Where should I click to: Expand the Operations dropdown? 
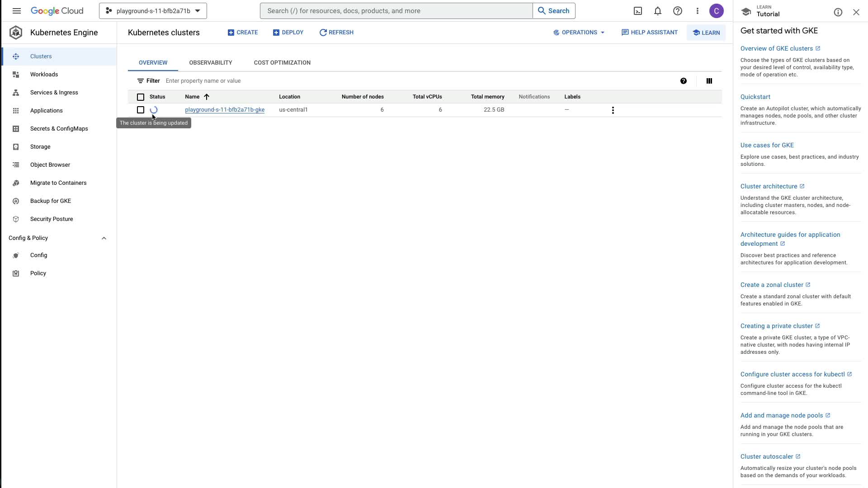pos(579,33)
